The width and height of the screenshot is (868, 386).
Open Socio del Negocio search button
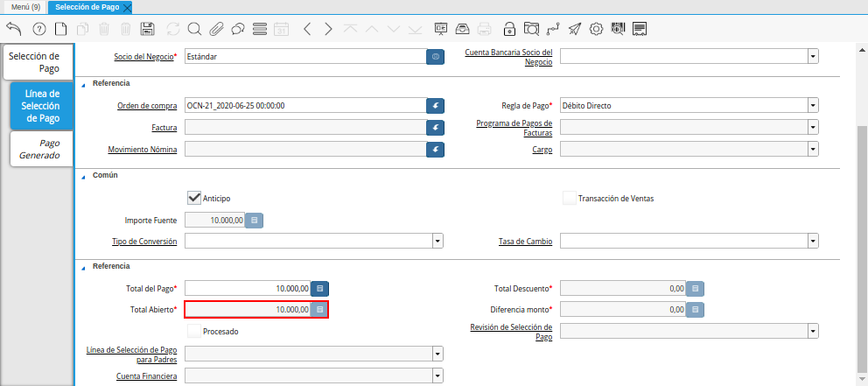(435, 57)
